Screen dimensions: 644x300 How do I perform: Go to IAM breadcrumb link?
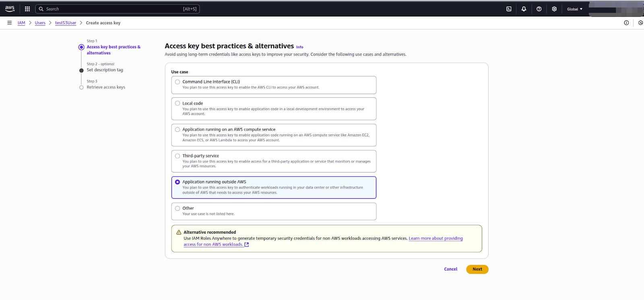[21, 23]
